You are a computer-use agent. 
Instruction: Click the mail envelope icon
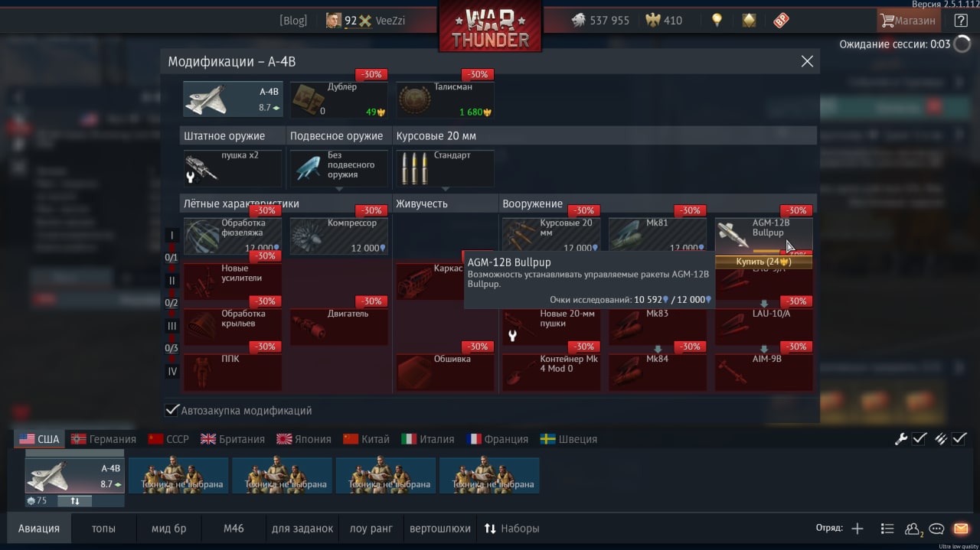(961, 529)
